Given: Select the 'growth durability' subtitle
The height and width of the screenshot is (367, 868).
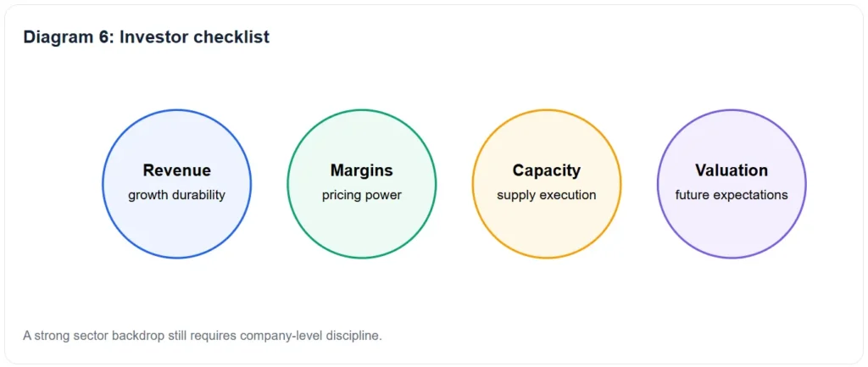Looking at the screenshot, I should tap(176, 196).
